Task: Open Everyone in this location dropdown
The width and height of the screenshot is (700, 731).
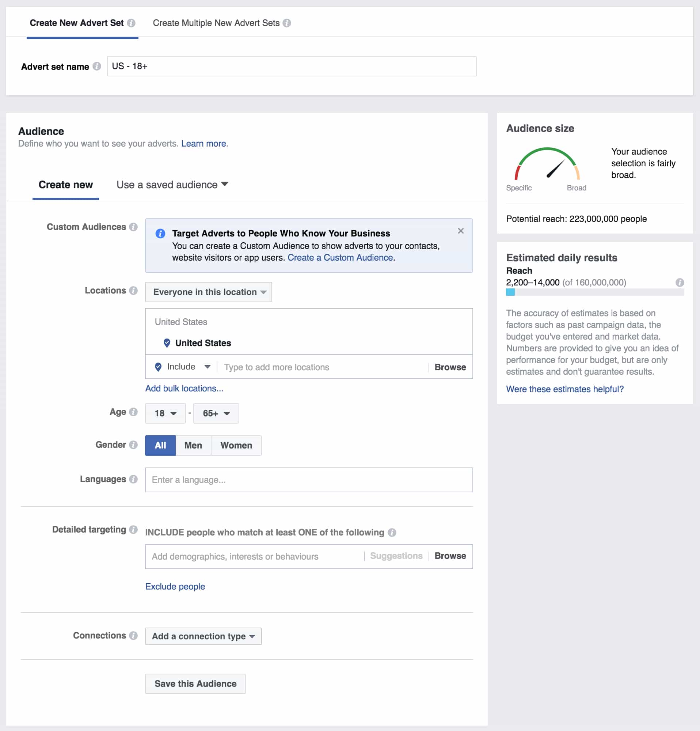Action: coord(208,292)
